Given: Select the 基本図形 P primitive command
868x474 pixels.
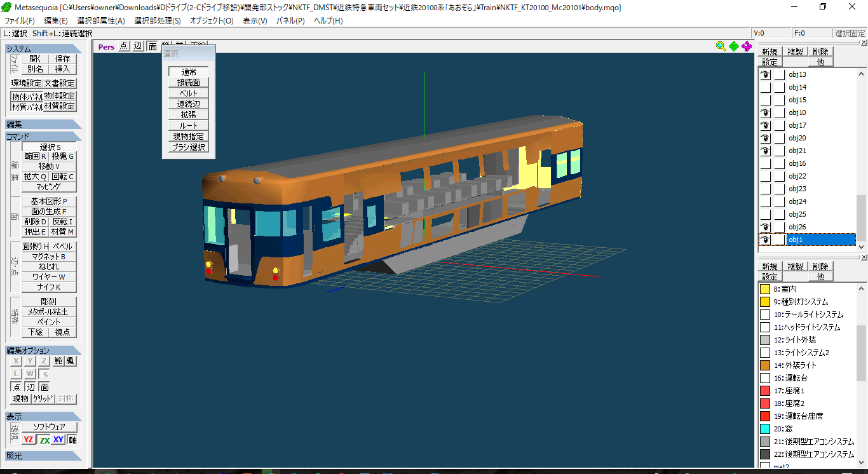Looking at the screenshot, I should [49, 201].
